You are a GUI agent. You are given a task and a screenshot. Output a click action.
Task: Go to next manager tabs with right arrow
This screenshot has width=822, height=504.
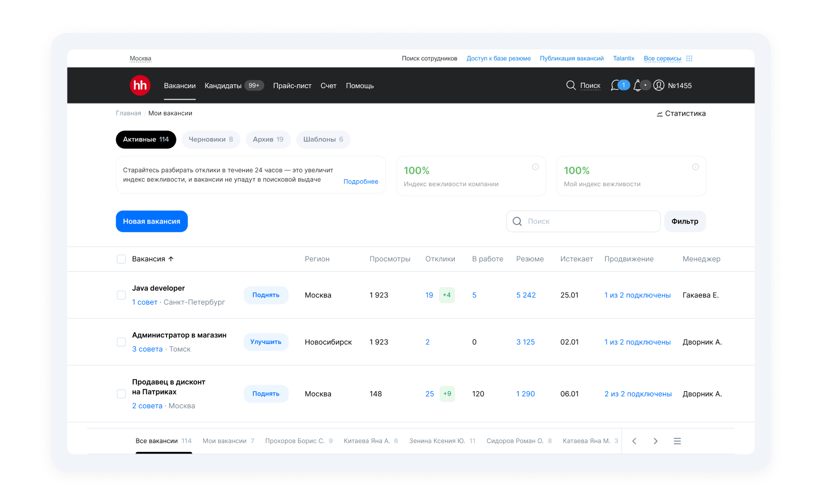(655, 441)
